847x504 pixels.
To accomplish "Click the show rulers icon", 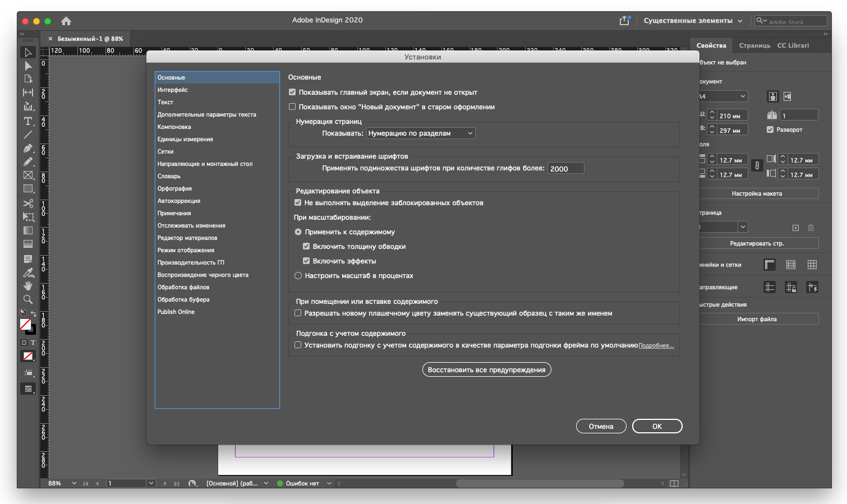I will click(x=770, y=265).
